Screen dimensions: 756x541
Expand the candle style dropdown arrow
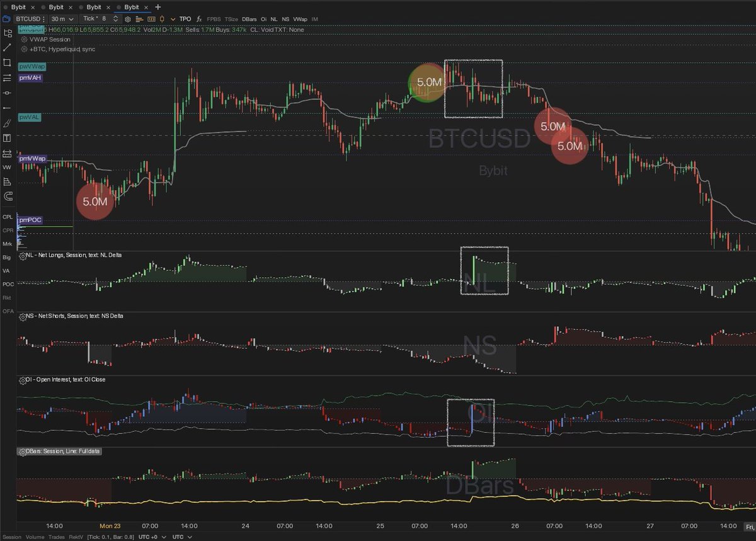[172, 18]
